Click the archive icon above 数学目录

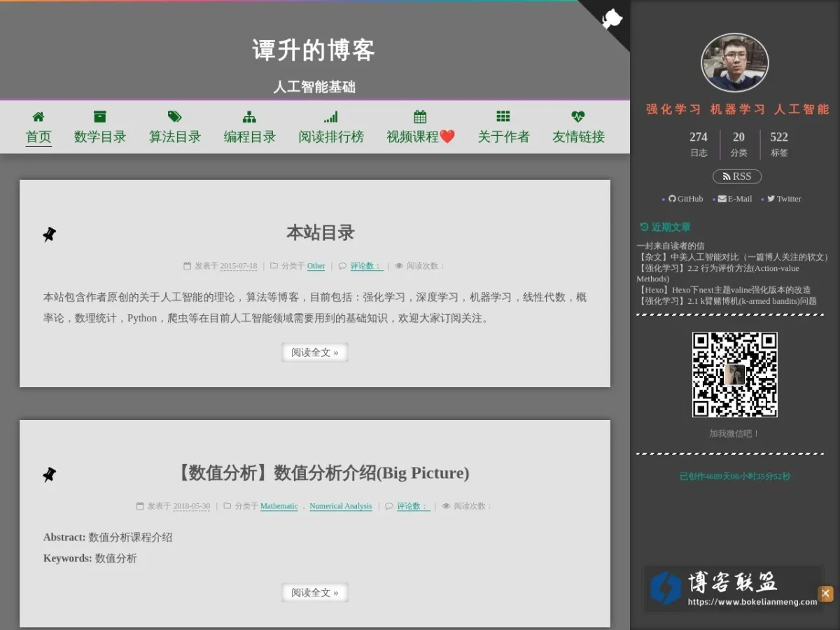click(100, 117)
